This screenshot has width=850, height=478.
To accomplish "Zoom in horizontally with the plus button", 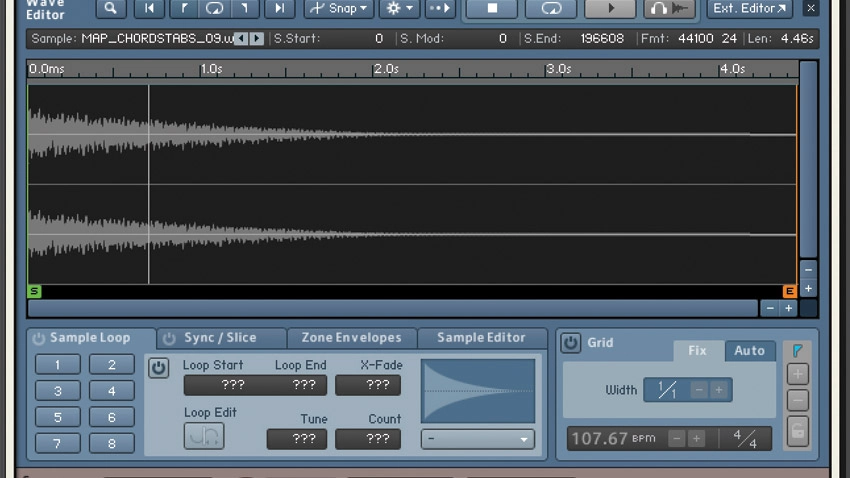I will [x=789, y=308].
